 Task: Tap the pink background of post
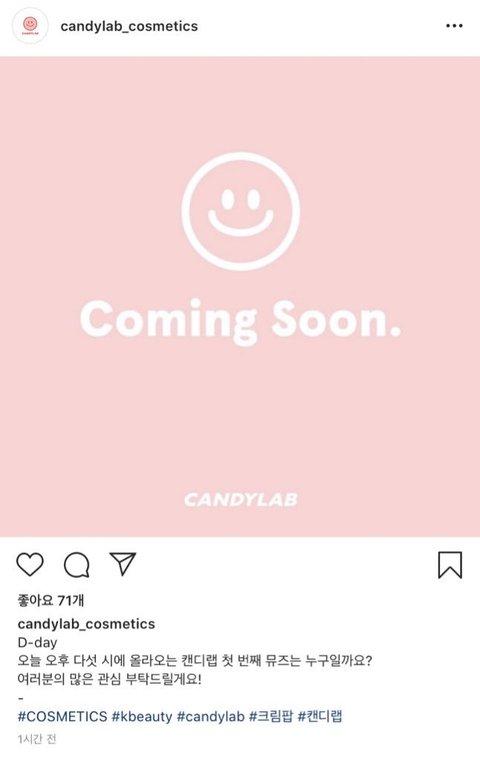(240, 413)
